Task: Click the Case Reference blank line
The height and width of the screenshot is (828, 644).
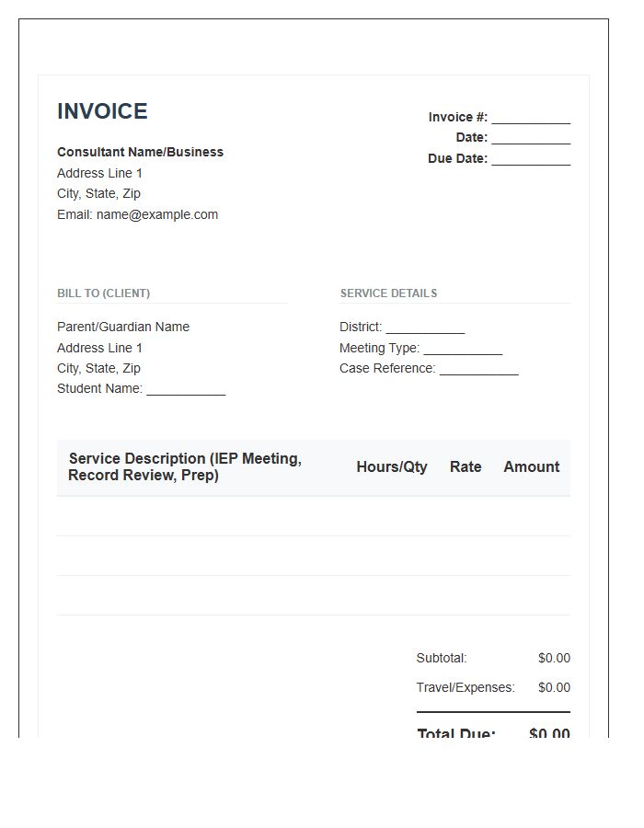Action: point(479,369)
